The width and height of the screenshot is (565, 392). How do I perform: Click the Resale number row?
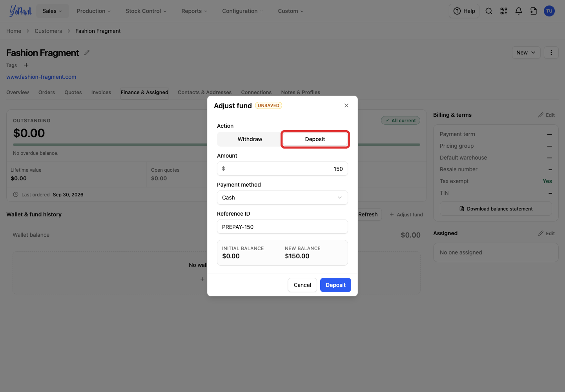point(496,169)
